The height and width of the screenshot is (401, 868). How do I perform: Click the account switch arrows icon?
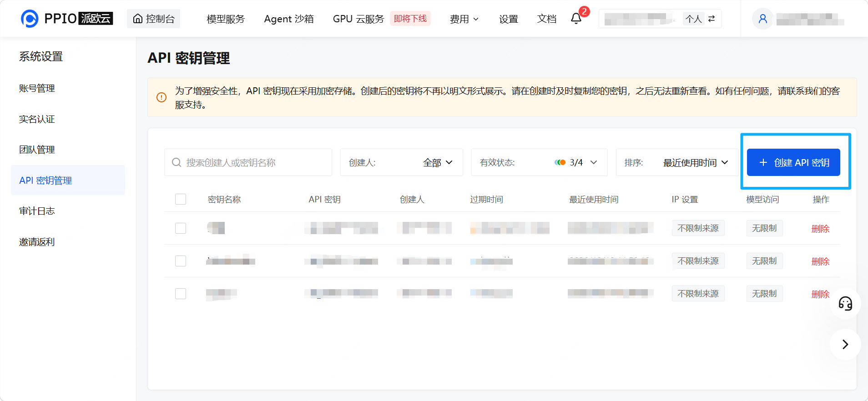coord(712,19)
